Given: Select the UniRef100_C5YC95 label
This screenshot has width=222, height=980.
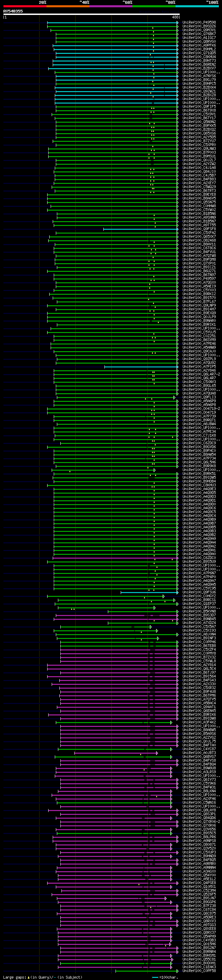Looking at the screenshot, I should point(199,589).
